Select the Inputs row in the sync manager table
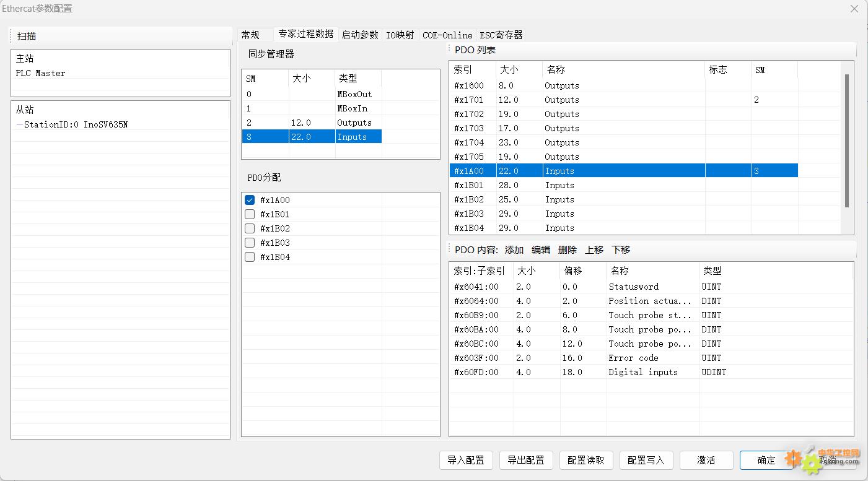Viewport: 868px width, 481px height. click(x=312, y=137)
